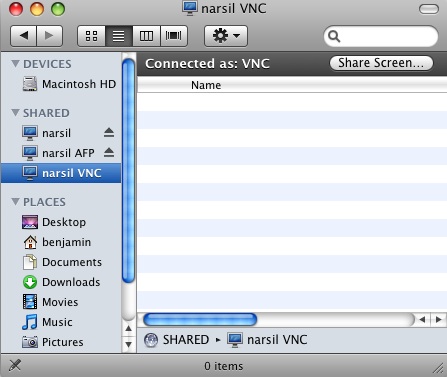
Task: Select narsil VNC in sidebar
Action: pos(62,173)
